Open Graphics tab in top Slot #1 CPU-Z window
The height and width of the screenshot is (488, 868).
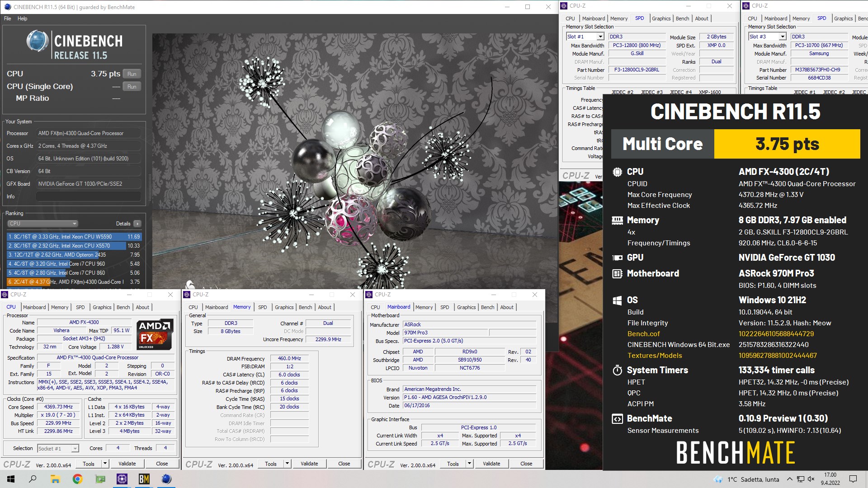pos(661,19)
